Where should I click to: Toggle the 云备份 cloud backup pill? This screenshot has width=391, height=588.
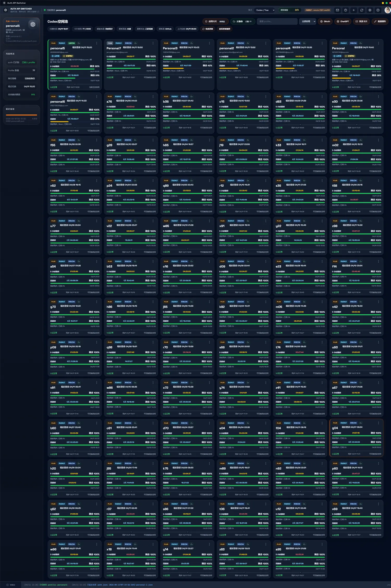[242, 21]
